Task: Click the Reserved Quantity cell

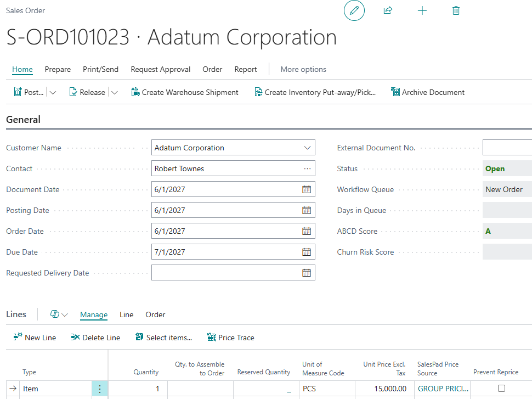Action: point(266,389)
